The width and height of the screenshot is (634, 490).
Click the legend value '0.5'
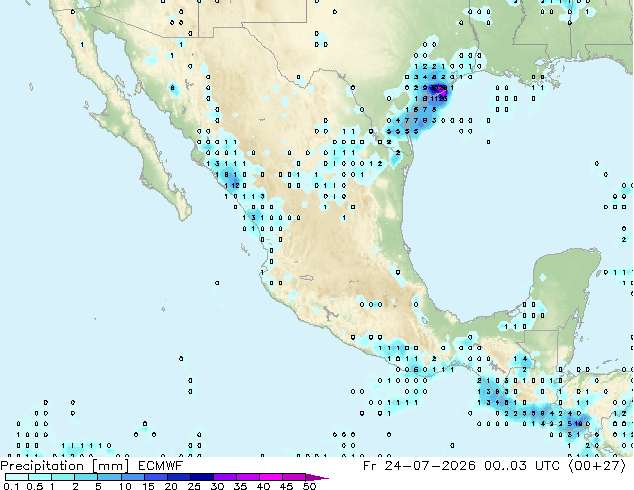coord(34,486)
